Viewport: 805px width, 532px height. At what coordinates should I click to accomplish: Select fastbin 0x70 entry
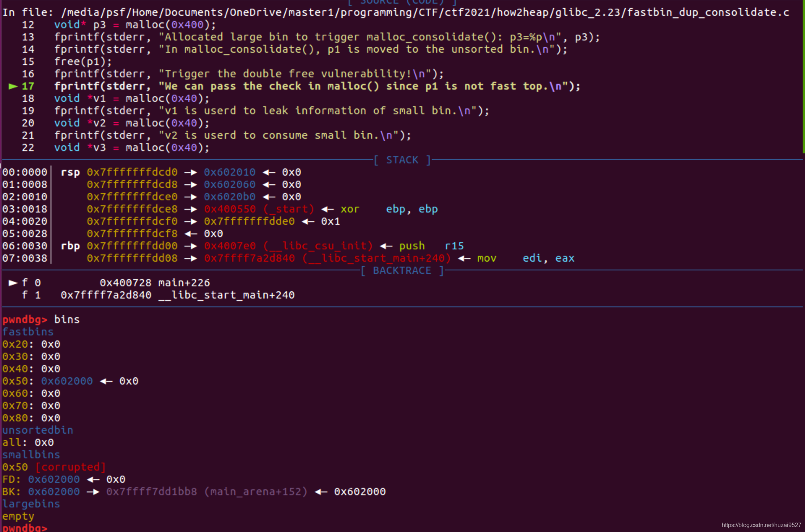[31, 406]
